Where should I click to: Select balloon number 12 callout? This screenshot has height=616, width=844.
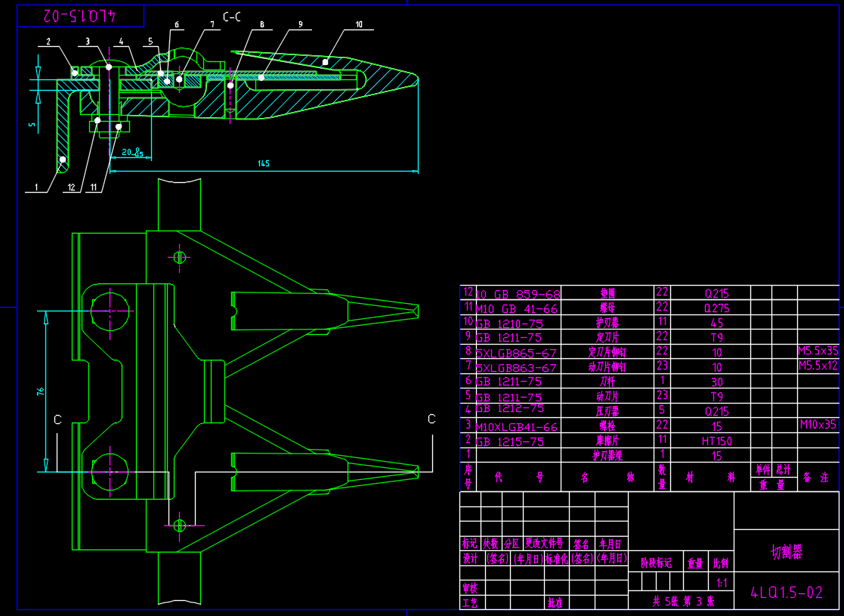pos(72,187)
